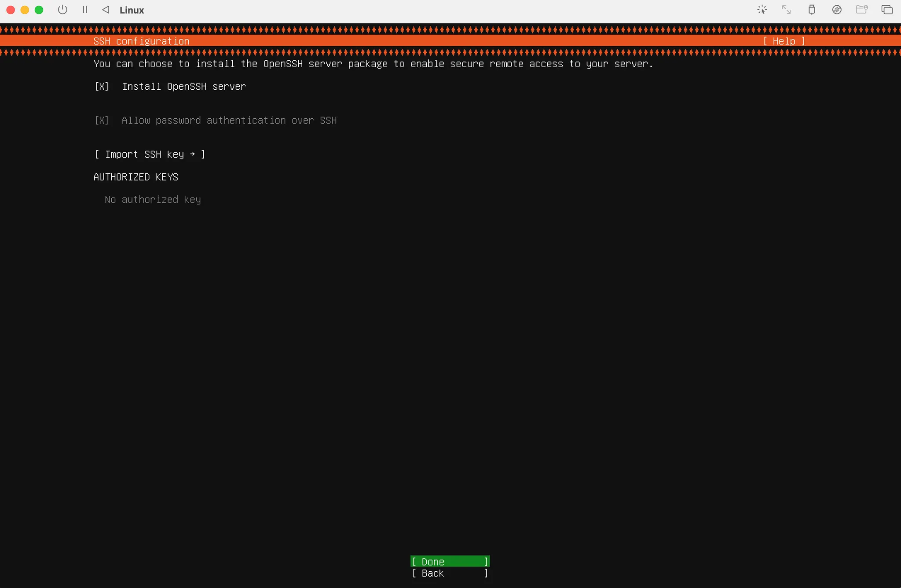Open the USB devices icon
This screenshot has width=901, height=588.
pos(812,10)
